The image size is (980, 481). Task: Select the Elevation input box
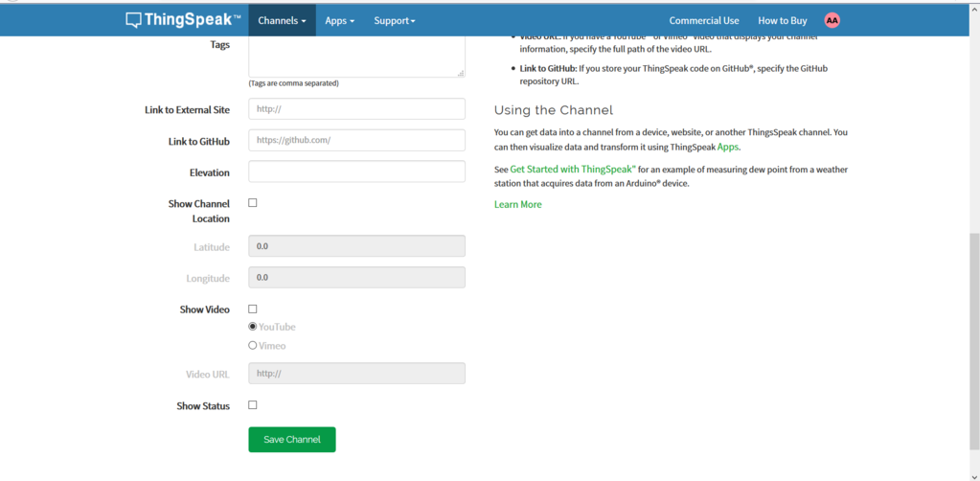[356, 172]
